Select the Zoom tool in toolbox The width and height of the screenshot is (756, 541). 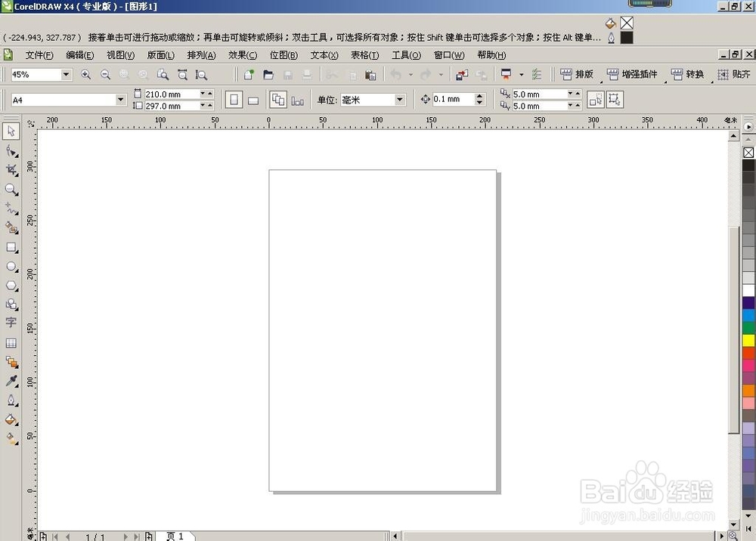tap(11, 190)
